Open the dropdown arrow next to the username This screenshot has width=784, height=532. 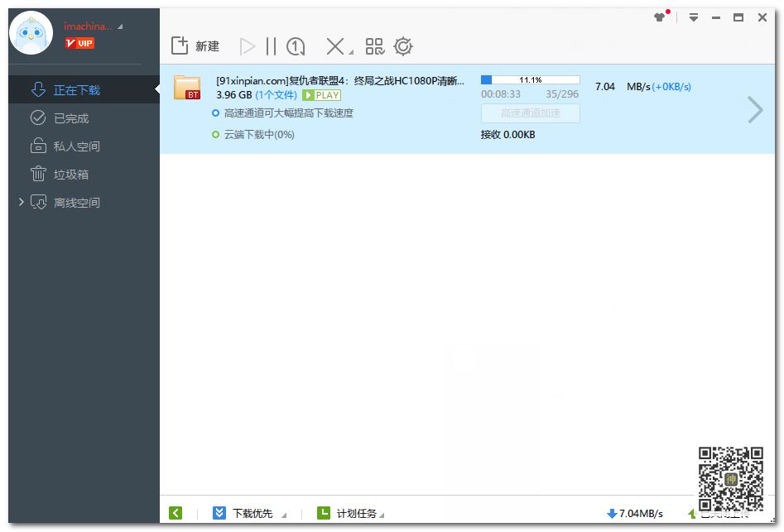point(120,26)
